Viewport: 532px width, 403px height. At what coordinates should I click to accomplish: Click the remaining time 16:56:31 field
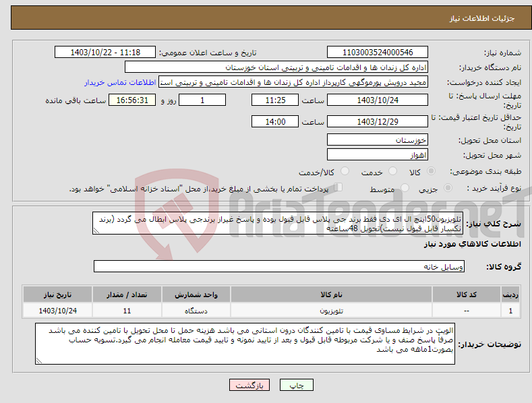click(x=132, y=100)
